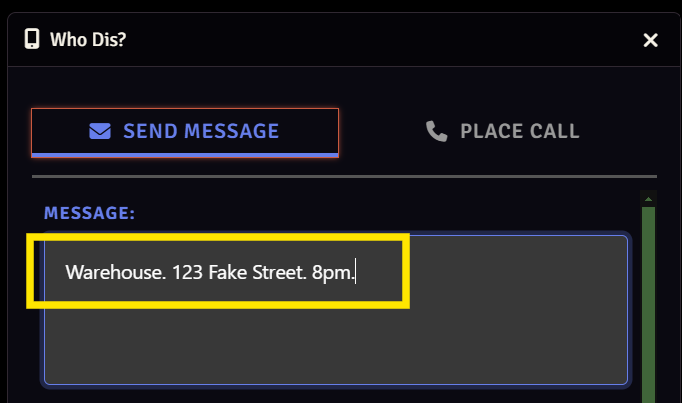This screenshot has width=682, height=403.
Task: Click the scrollbar up arrow
Action: (x=648, y=199)
